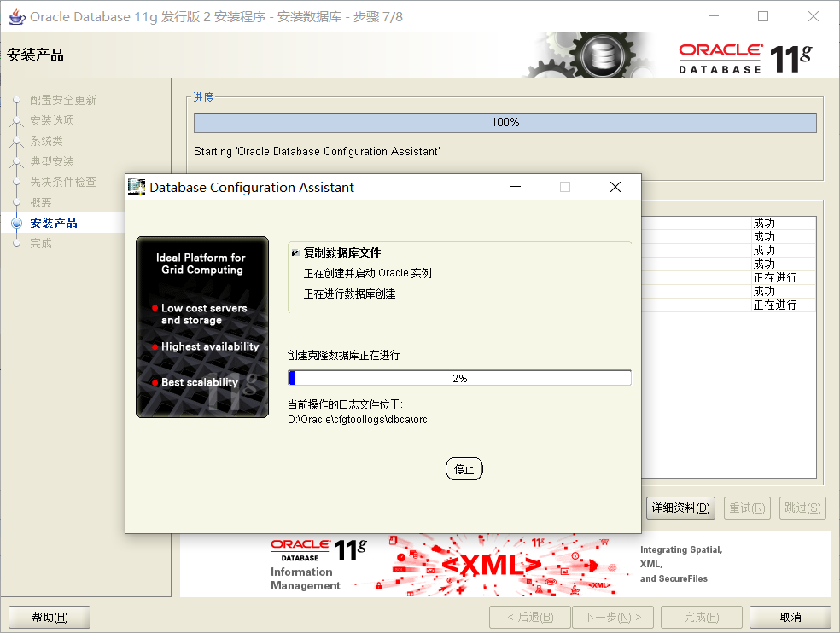Select 系统类 step in sidebar
Screen dimensions: 840x633
47,141
